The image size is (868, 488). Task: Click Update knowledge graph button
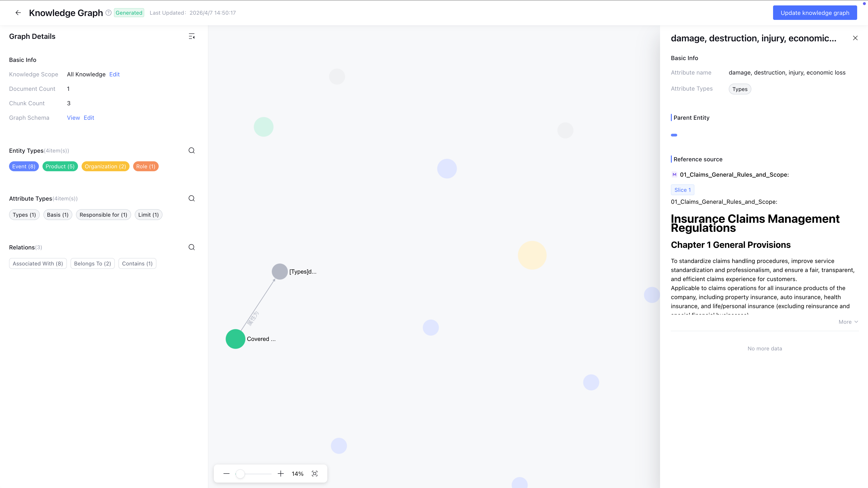(815, 13)
